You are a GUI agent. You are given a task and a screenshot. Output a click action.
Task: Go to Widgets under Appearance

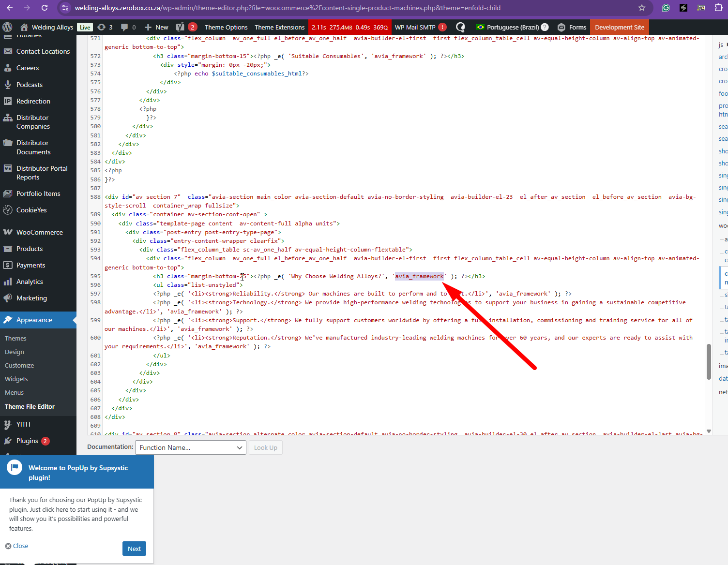pyautogui.click(x=16, y=379)
